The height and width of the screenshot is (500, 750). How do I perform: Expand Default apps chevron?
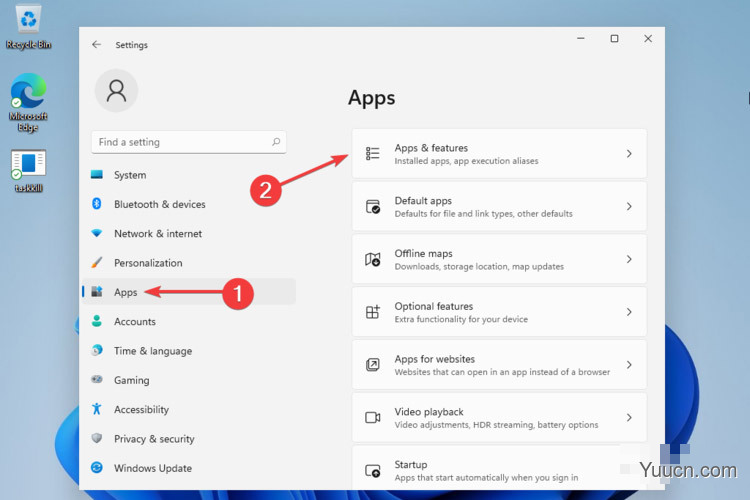tap(629, 206)
